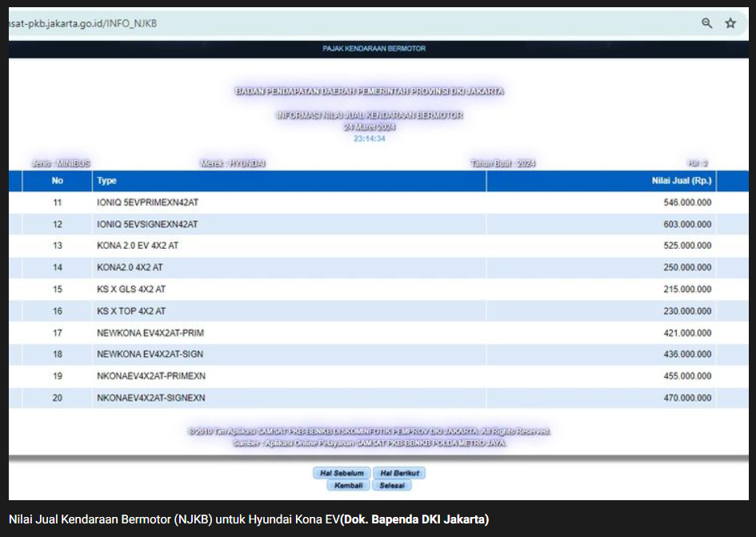Click the INFORMASI NILAI JUAL KENDARAAN BERMOTOR heading
Viewport: 756px width, 537px height.
(x=370, y=115)
